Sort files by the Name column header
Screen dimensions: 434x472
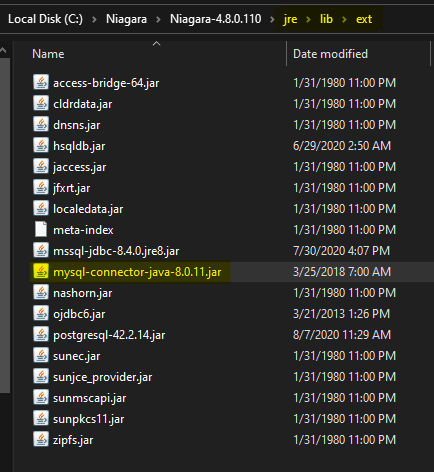point(48,54)
